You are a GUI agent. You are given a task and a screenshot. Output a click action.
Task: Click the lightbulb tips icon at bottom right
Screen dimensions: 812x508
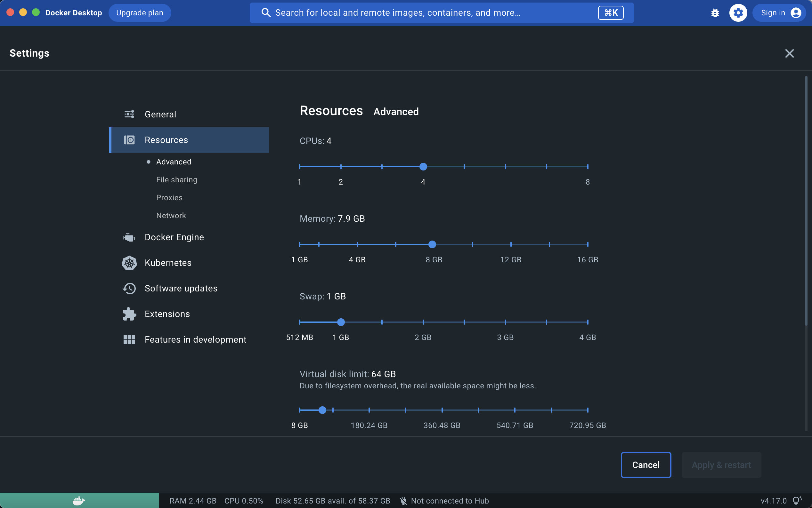pos(797,501)
